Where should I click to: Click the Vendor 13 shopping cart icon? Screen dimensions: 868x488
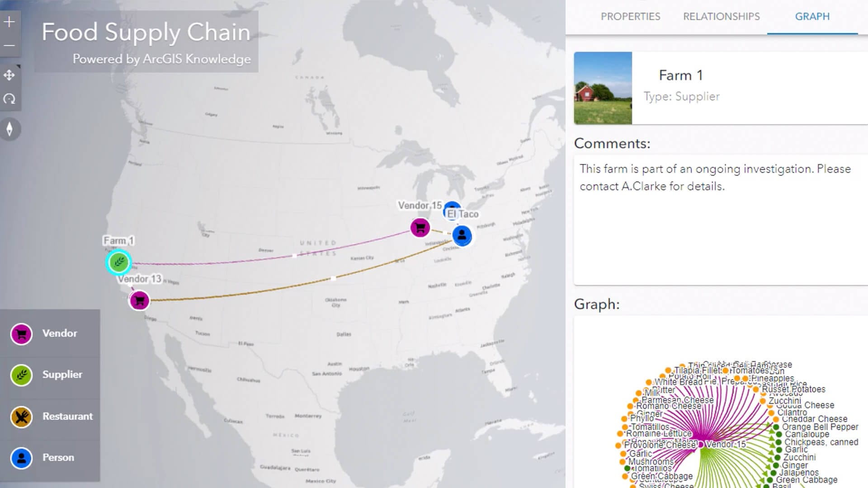[x=139, y=300]
